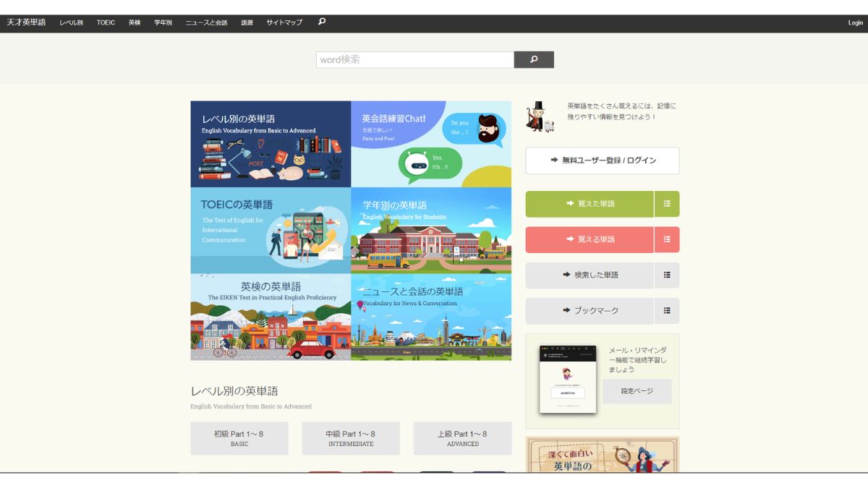Click the Login link
This screenshot has width=868, height=488.
[855, 22]
